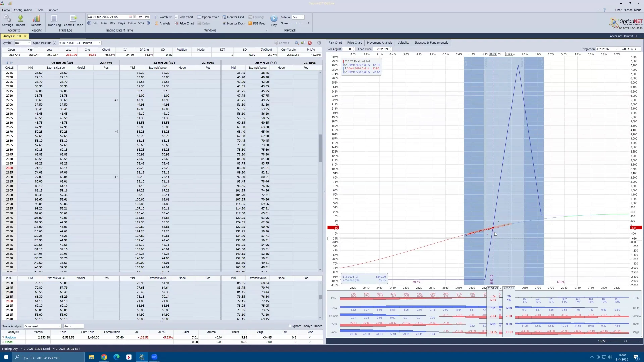Click the magnifier search icon in analysis toolbar
Image resolution: width=644 pixels, height=362 pixels.
point(297,43)
